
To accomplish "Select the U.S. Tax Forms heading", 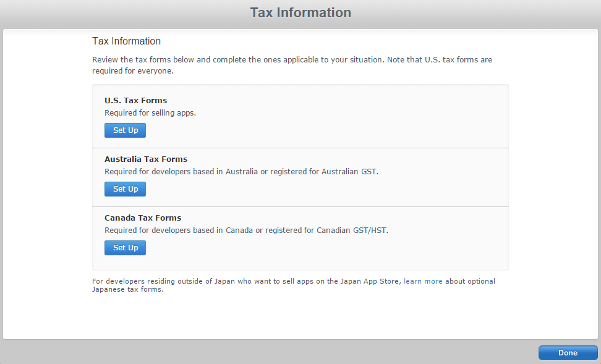I will 135,100.
